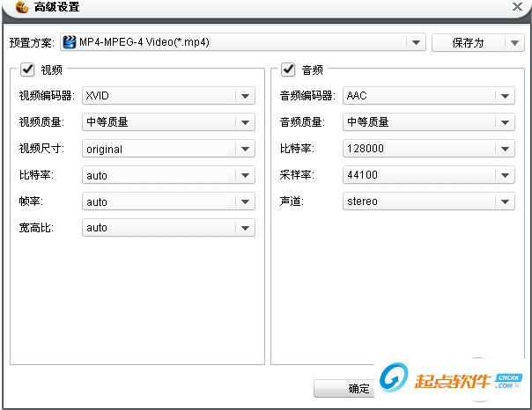This screenshot has width=532, height=410.
Task: Click the app logo icon in title bar
Action: coord(22,7)
